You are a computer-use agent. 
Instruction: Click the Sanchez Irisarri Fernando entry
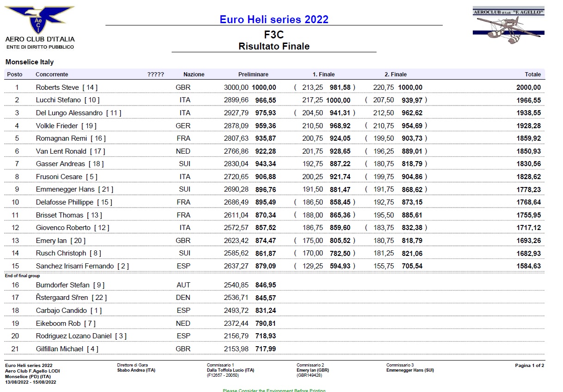82,266
